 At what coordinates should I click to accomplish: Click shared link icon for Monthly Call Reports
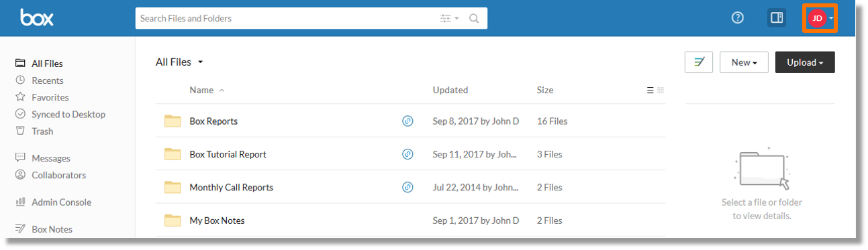[x=407, y=187]
